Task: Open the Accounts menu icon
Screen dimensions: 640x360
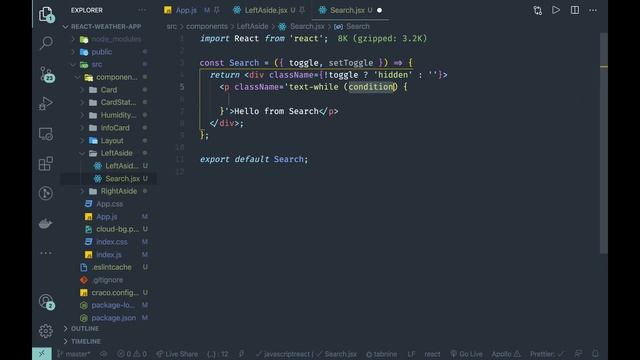Action: (x=47, y=302)
